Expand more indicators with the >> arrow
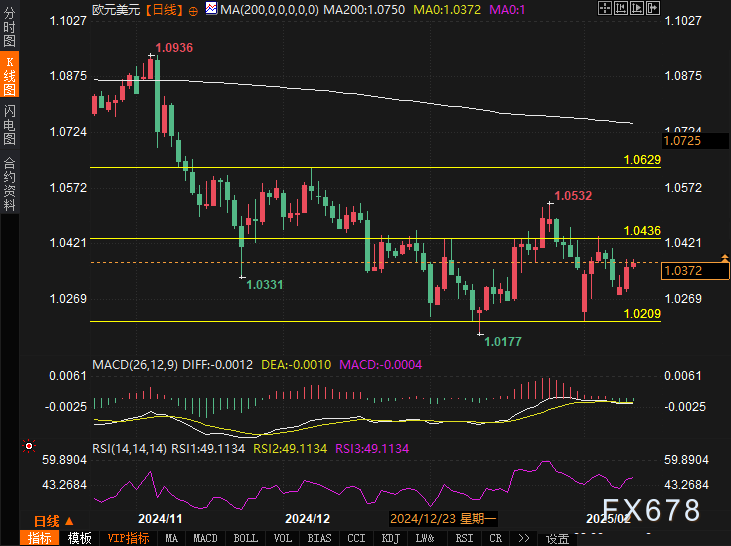 coord(523,538)
